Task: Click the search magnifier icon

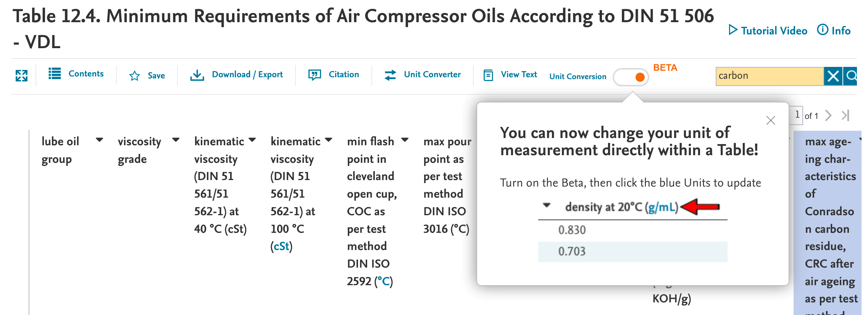Action: point(851,76)
